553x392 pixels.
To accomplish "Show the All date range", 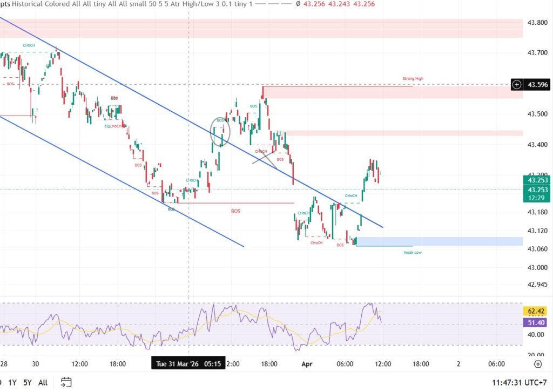I will 43,383.
